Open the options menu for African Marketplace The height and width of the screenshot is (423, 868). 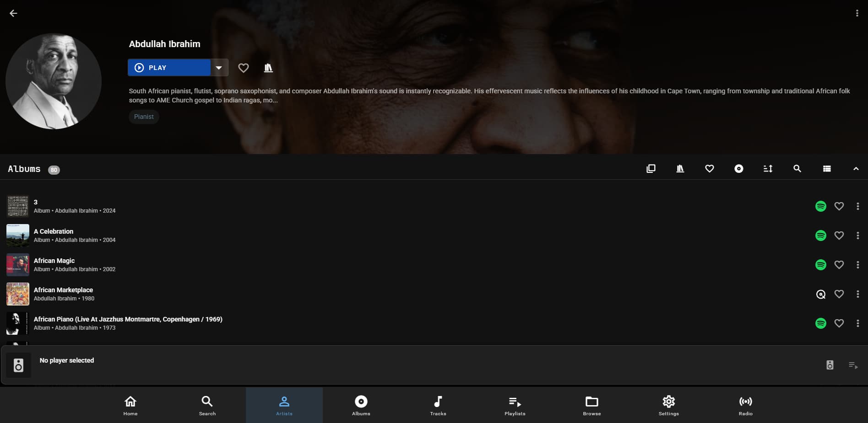857,294
